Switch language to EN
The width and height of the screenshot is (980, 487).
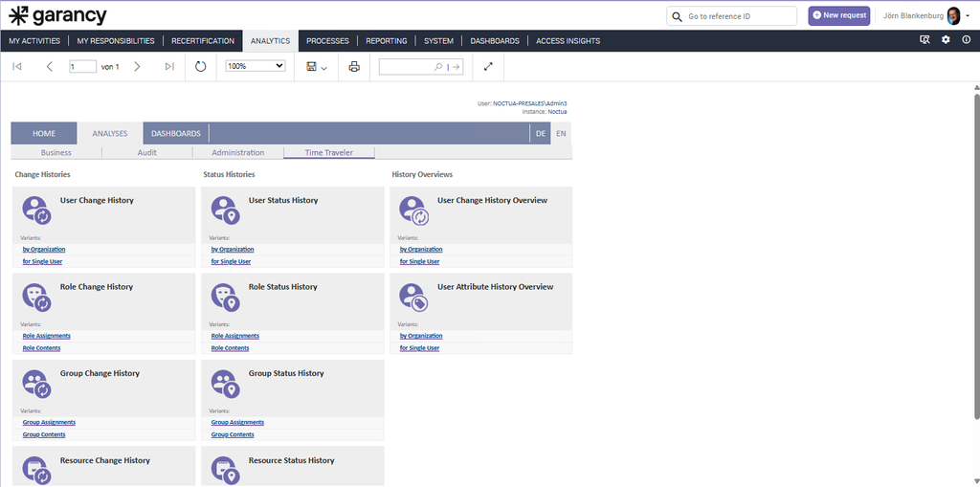[561, 133]
